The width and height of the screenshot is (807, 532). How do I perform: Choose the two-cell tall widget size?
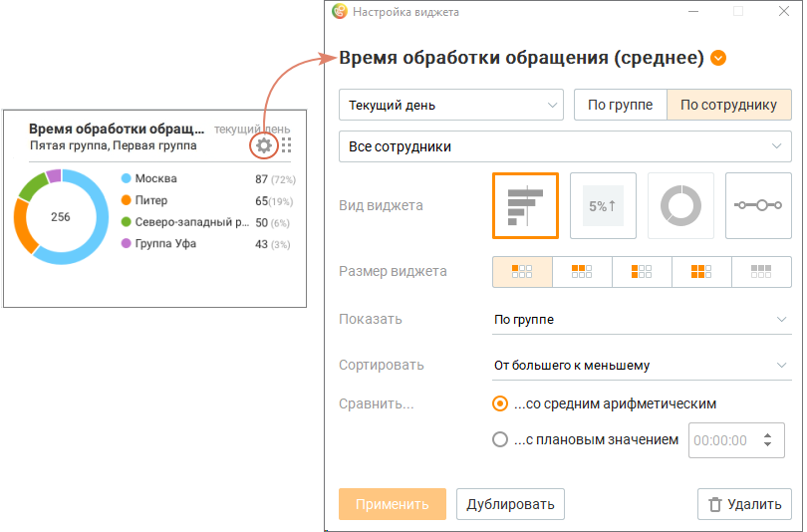642,272
